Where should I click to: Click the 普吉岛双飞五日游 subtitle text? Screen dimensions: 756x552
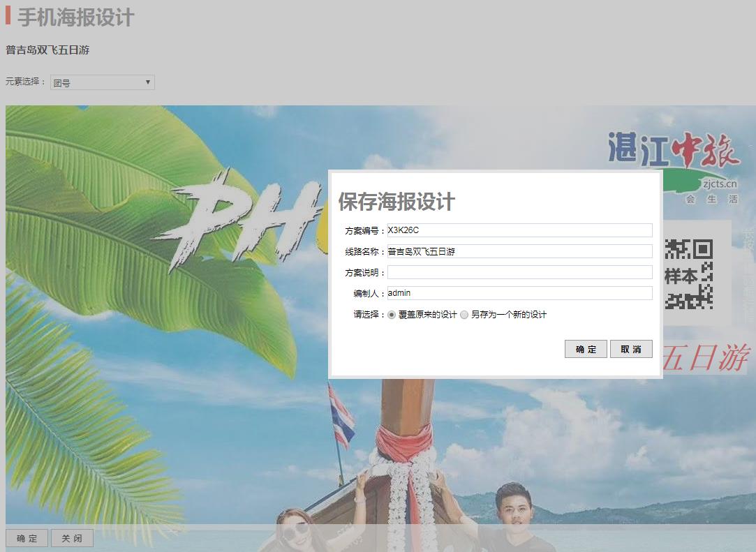pos(47,50)
